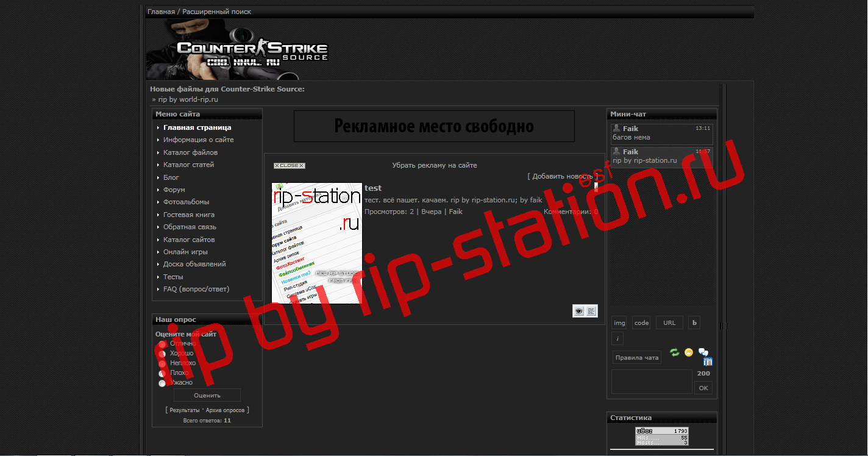This screenshot has width=868, height=456.
Task: Select the 'Плохо' poll radio option
Action: click(x=162, y=373)
